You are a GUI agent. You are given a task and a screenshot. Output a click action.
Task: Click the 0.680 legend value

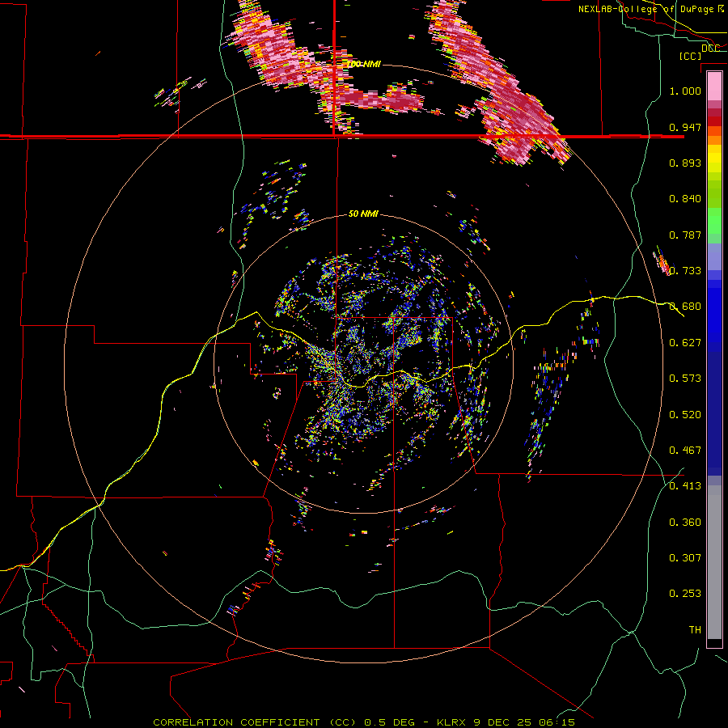[685, 307]
